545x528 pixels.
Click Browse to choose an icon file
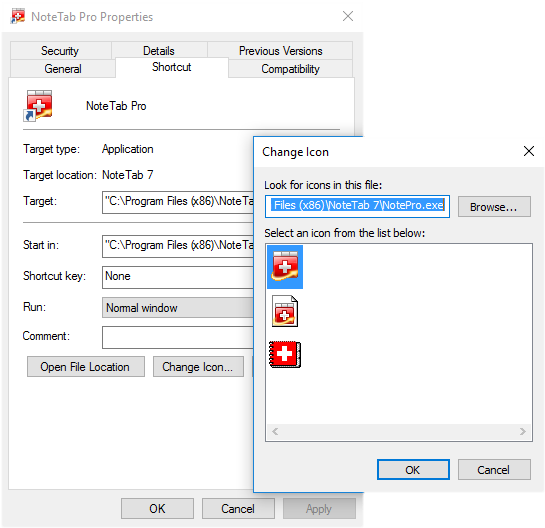click(x=494, y=207)
